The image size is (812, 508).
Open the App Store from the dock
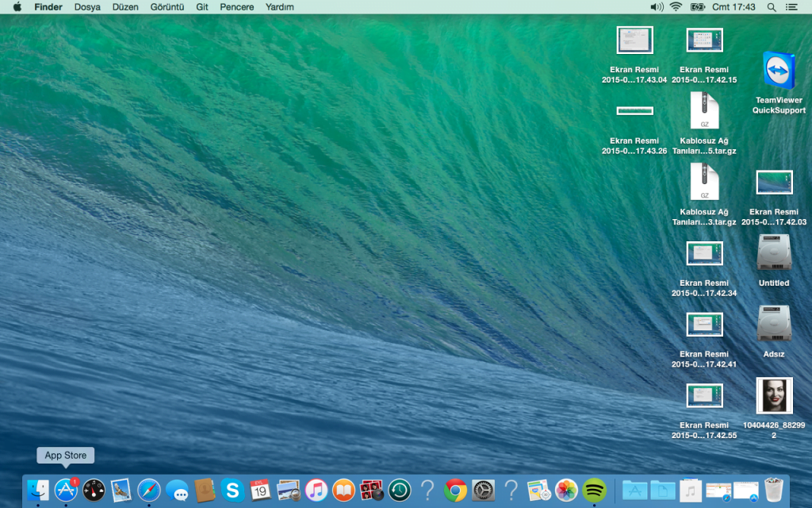[x=66, y=490]
